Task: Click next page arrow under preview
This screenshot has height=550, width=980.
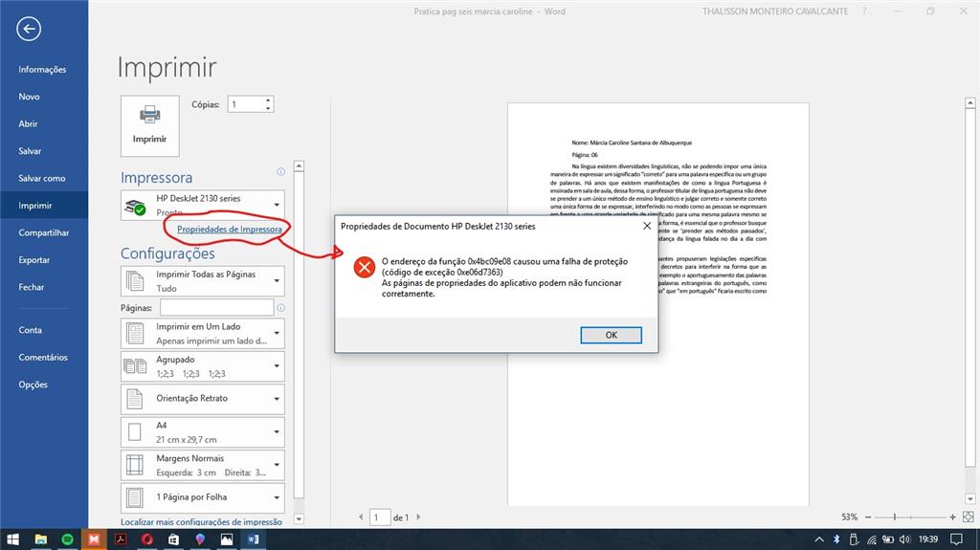Action: pos(418,517)
